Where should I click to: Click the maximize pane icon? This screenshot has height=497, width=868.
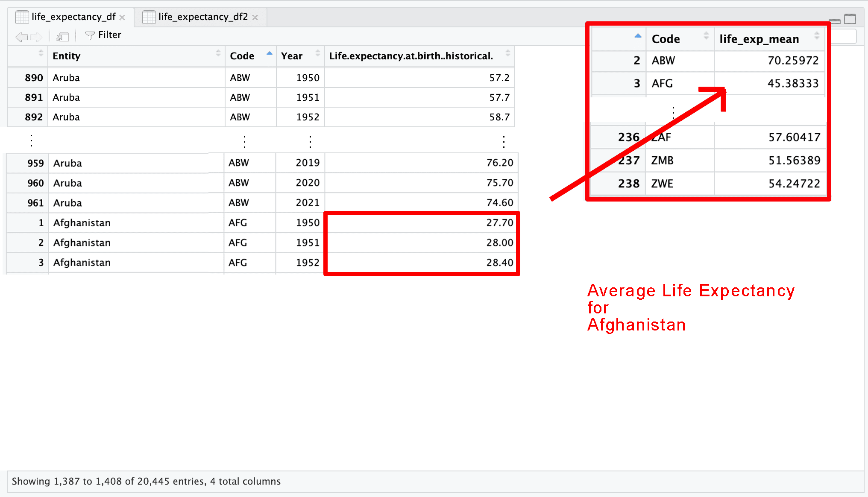pos(850,19)
